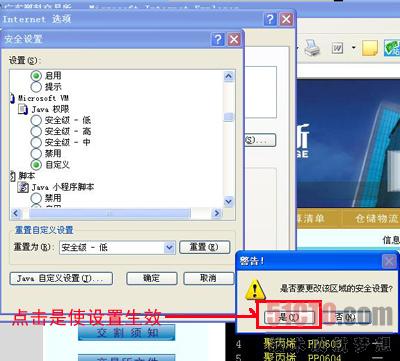Select Java permission 安全级 - 高
Viewport: 400px width, 361px height.
click(36, 131)
